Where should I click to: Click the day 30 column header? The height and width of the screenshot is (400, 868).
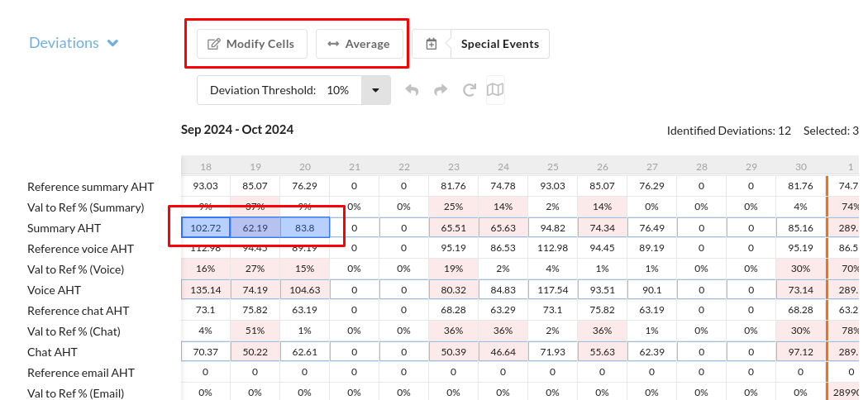[801, 166]
